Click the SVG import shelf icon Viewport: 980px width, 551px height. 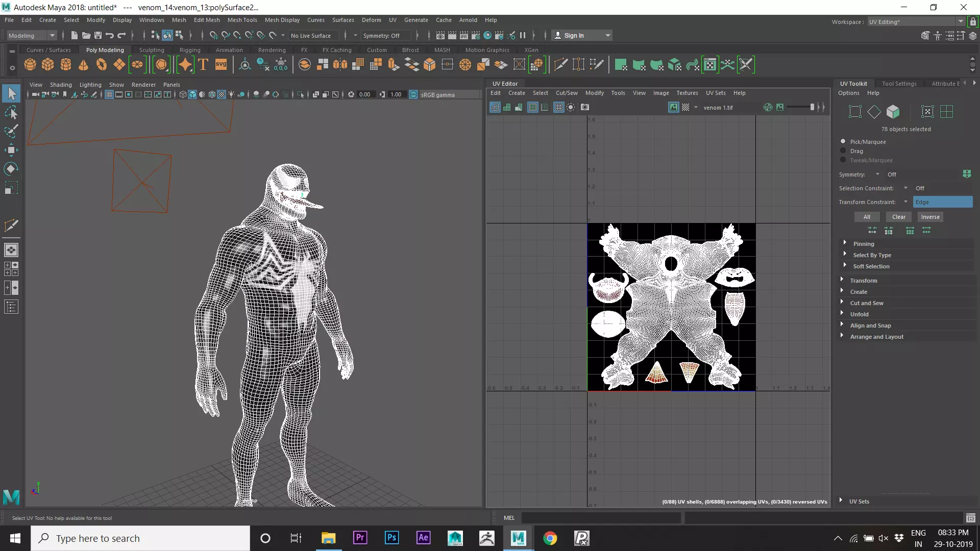221,65
